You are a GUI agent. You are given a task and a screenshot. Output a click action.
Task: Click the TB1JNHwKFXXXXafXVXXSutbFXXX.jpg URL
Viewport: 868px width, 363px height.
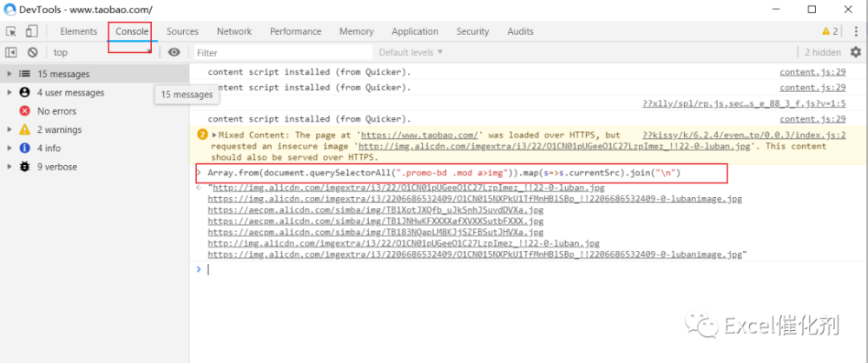tap(375, 221)
